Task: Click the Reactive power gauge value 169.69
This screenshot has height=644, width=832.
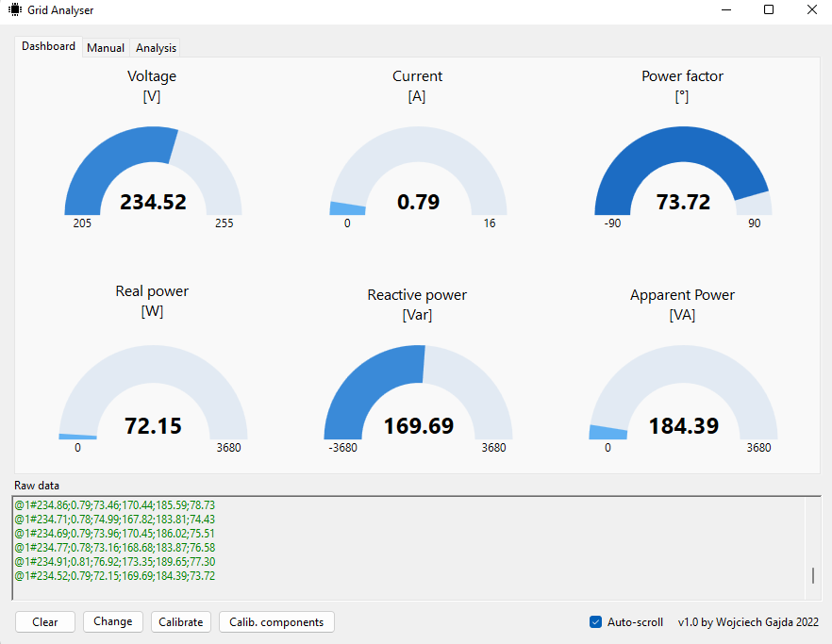Action: pos(418,426)
